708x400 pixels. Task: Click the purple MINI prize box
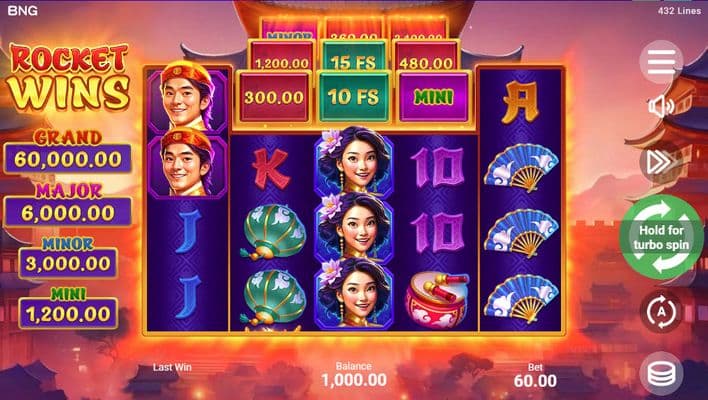tap(433, 97)
